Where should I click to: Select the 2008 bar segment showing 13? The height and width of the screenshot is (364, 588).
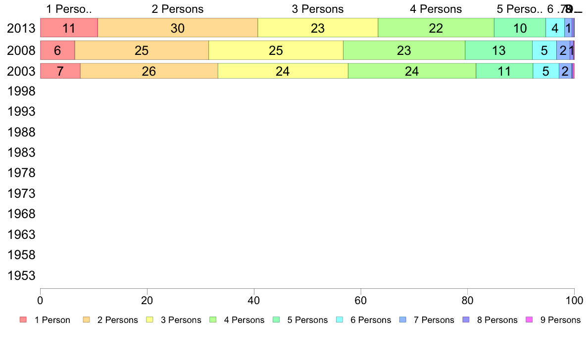click(x=499, y=50)
